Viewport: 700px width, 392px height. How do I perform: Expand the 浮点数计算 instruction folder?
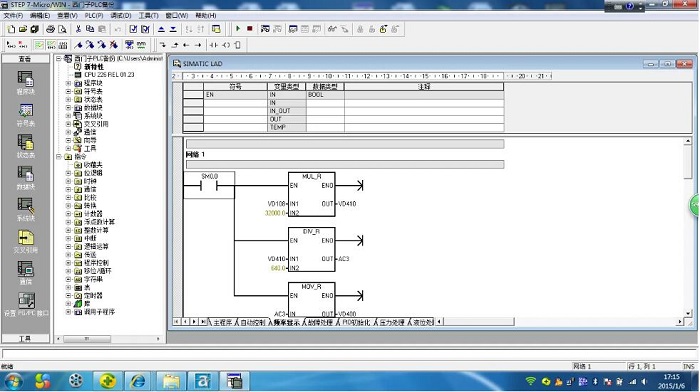coord(69,222)
